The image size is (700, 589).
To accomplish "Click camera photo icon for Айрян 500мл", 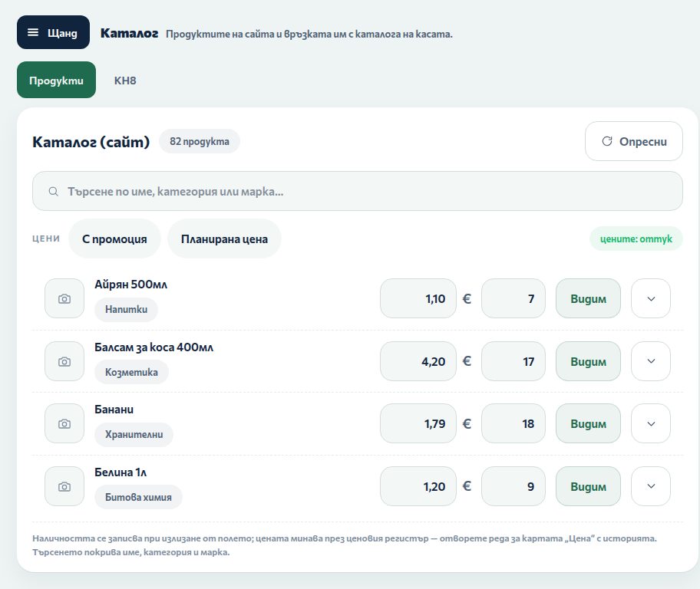I will (64, 298).
